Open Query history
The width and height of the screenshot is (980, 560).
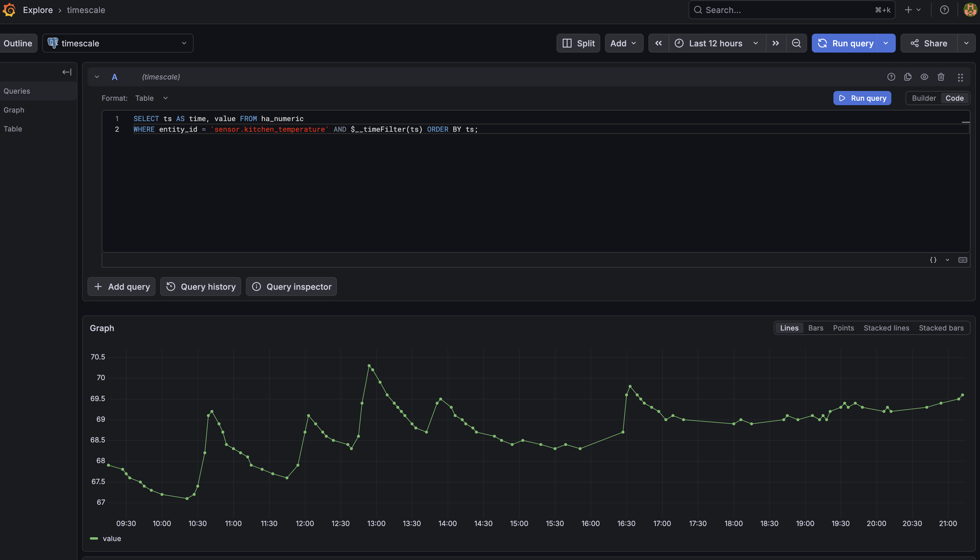click(x=200, y=286)
